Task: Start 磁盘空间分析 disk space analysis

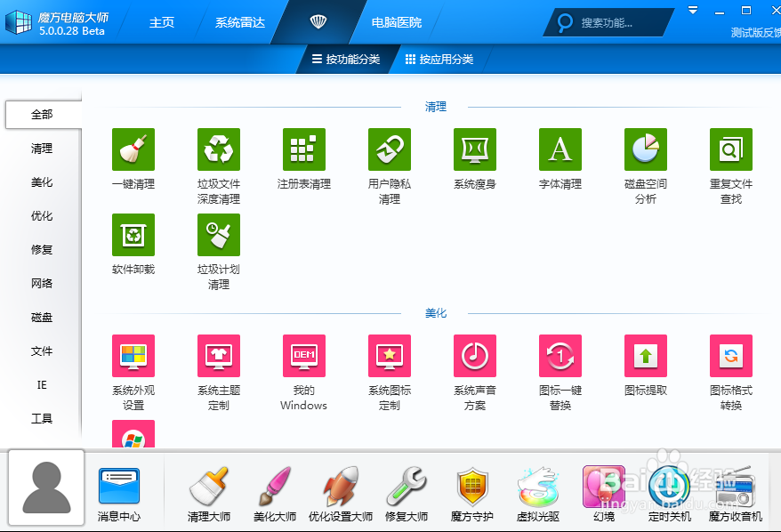Action: tap(645, 149)
